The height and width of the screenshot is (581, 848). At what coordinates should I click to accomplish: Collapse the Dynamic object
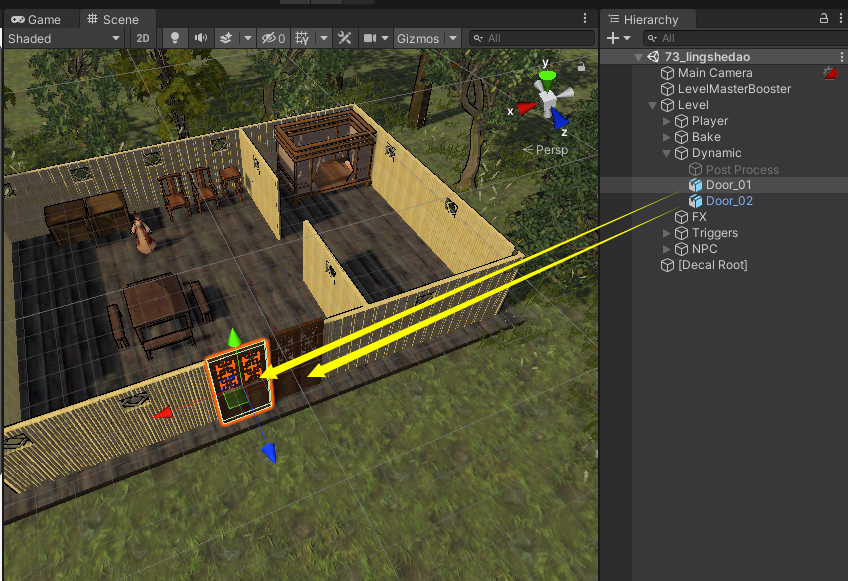click(667, 154)
